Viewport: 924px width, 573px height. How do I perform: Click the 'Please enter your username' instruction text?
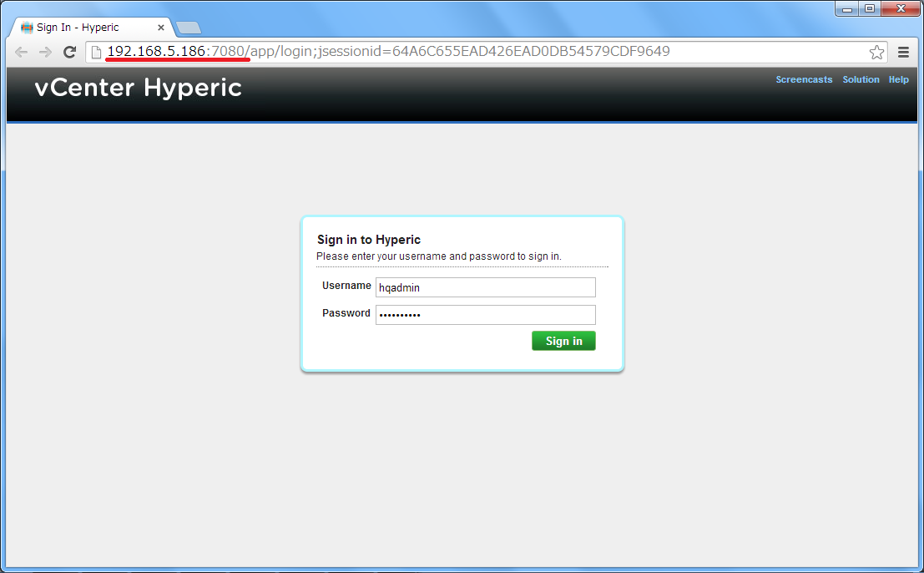[x=439, y=256]
